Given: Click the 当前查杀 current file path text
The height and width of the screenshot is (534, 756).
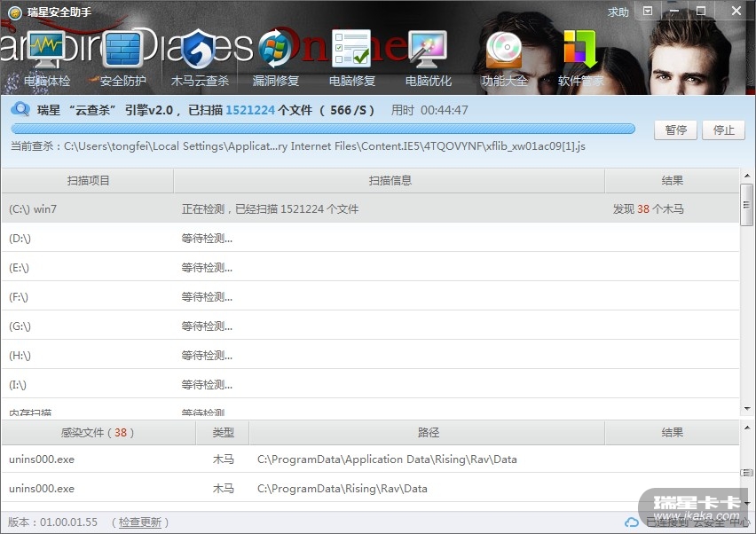Looking at the screenshot, I should pos(298,146).
